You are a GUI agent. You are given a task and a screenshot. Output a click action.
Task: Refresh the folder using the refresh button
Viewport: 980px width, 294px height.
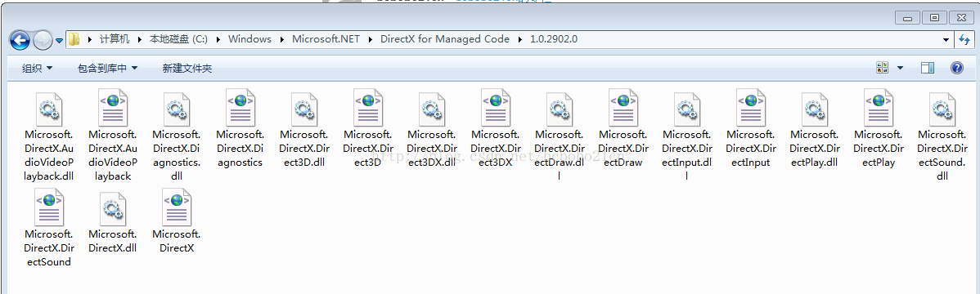pos(964,40)
